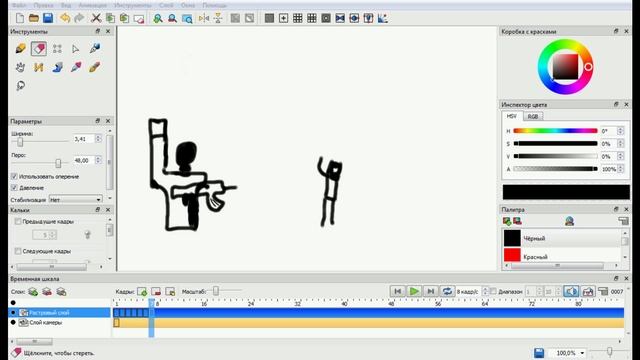Select the Smudge tool
640x360 pixels.
20,86
